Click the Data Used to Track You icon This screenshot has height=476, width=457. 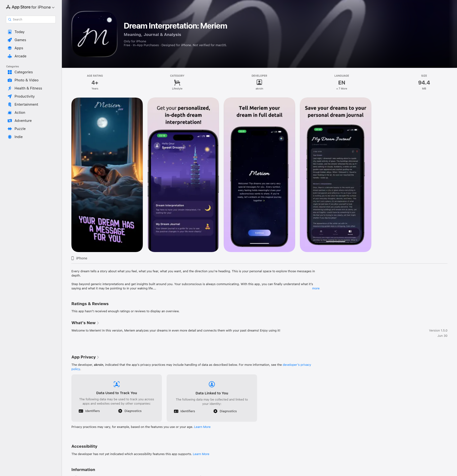(117, 384)
